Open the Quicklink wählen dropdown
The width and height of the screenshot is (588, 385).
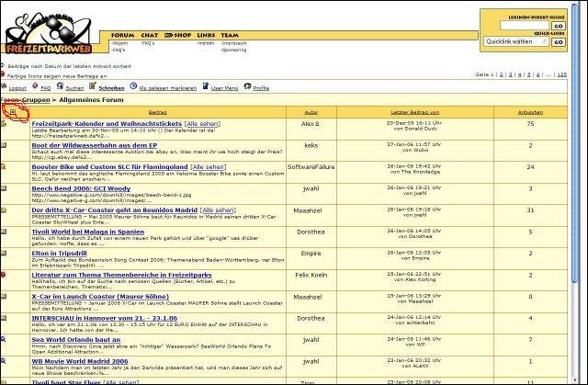pos(516,41)
